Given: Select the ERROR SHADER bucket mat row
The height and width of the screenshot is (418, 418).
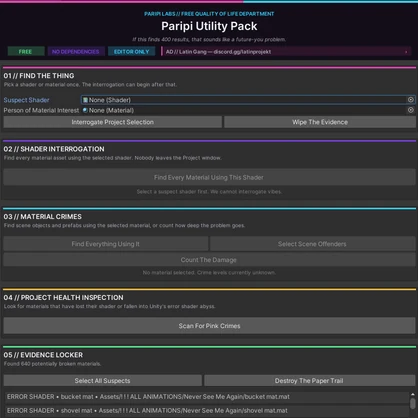Looking at the screenshot, I should (207, 397).
